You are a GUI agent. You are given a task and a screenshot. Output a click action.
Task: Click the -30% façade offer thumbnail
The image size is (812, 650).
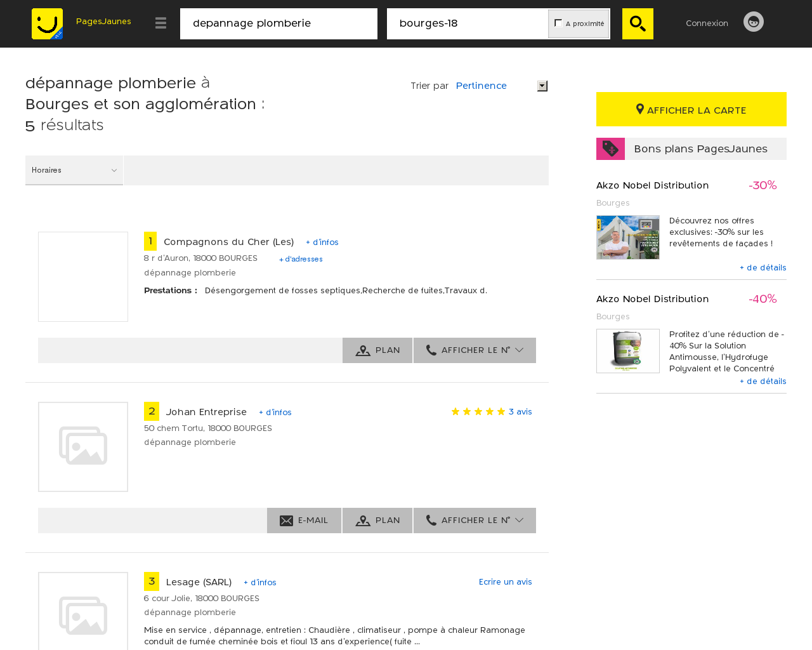628,237
